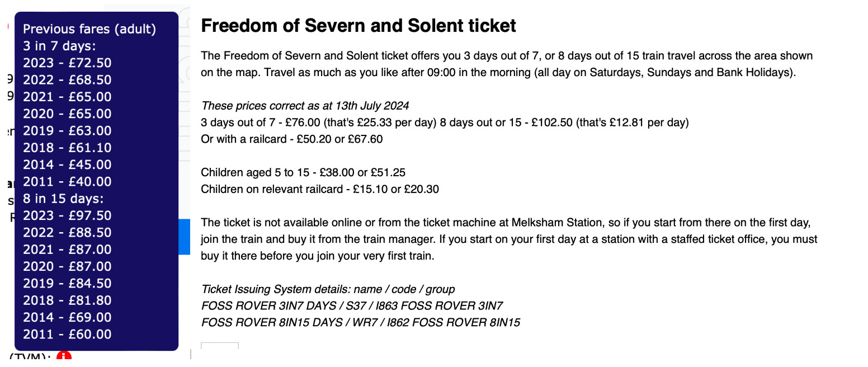
Task: Click the Freedom of Severn and Solent ticket heading
Action: tap(358, 26)
